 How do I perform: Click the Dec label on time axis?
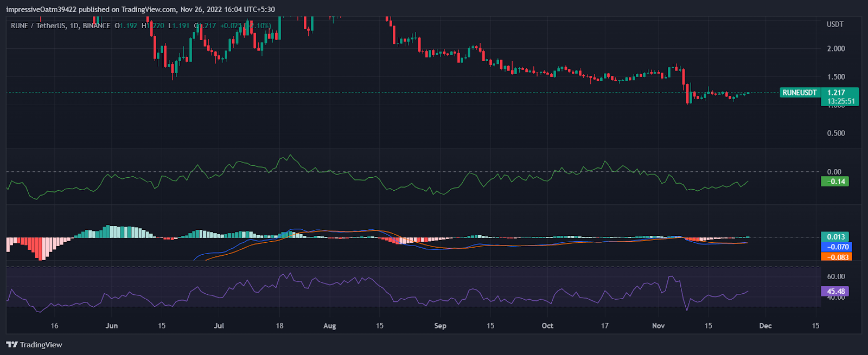click(x=765, y=326)
